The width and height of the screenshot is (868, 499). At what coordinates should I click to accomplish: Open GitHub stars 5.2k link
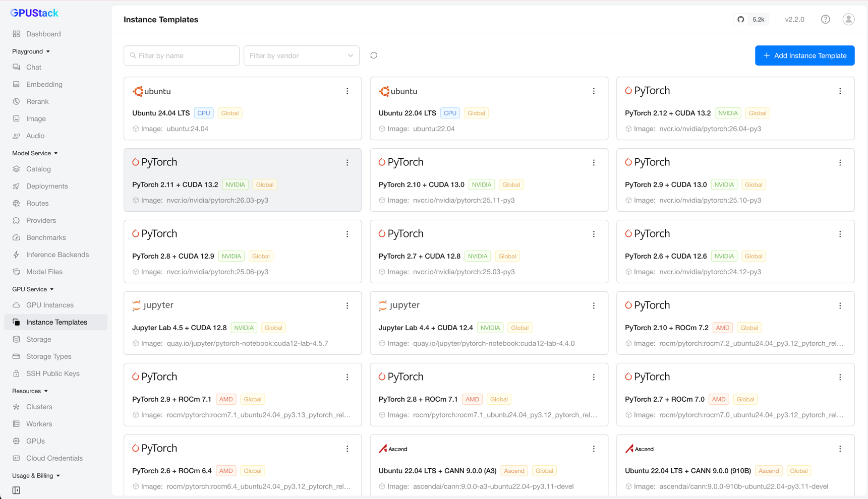[751, 20]
